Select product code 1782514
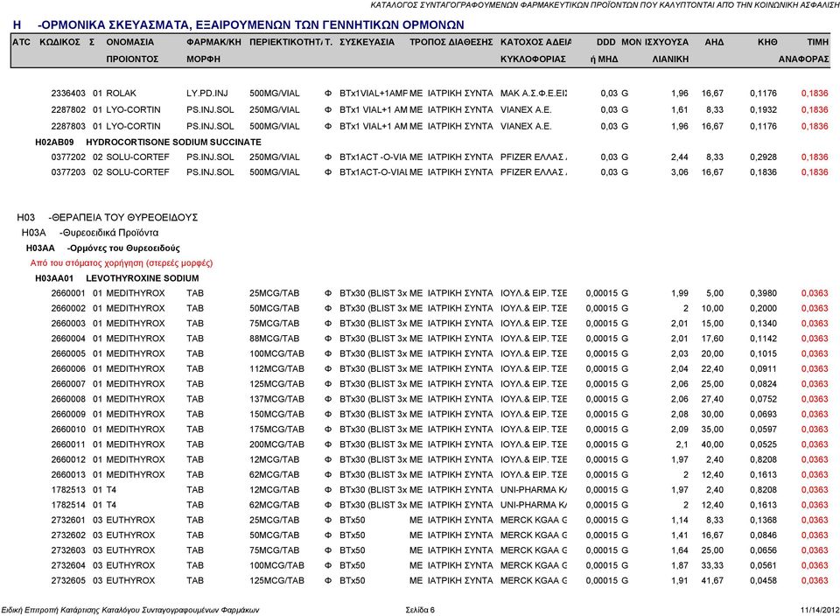The height and width of the screenshot is (616, 840). (68, 505)
